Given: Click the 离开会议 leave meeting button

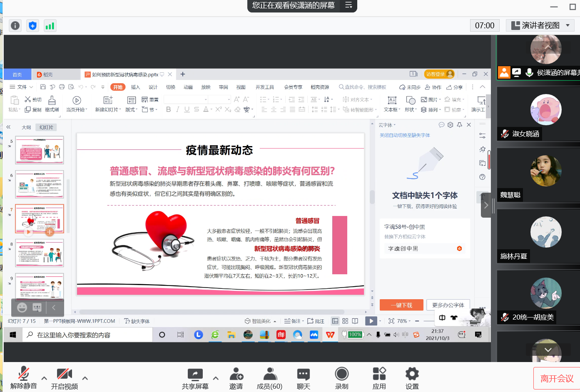Looking at the screenshot, I should coord(557,378).
